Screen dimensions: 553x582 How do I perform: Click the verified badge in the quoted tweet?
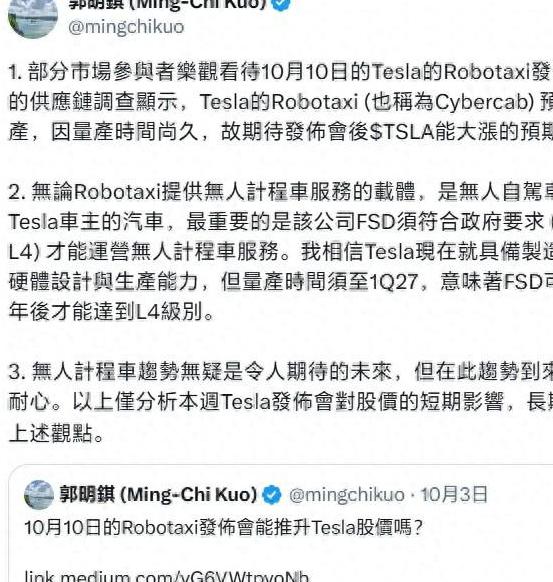click(272, 495)
